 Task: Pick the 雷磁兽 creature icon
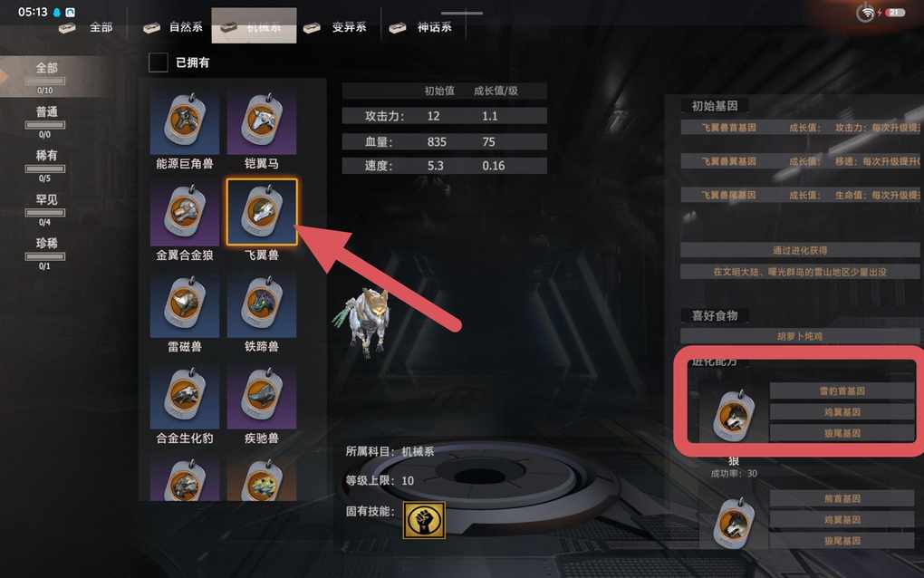[x=185, y=304]
